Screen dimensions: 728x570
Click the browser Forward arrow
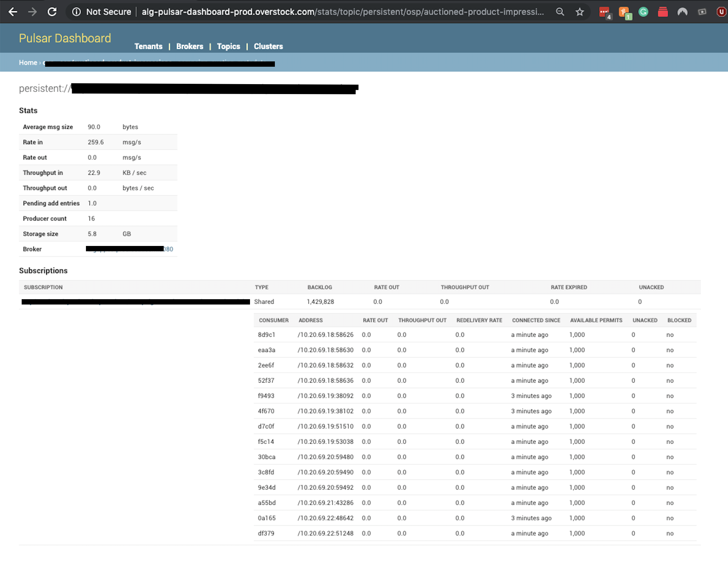(32, 12)
